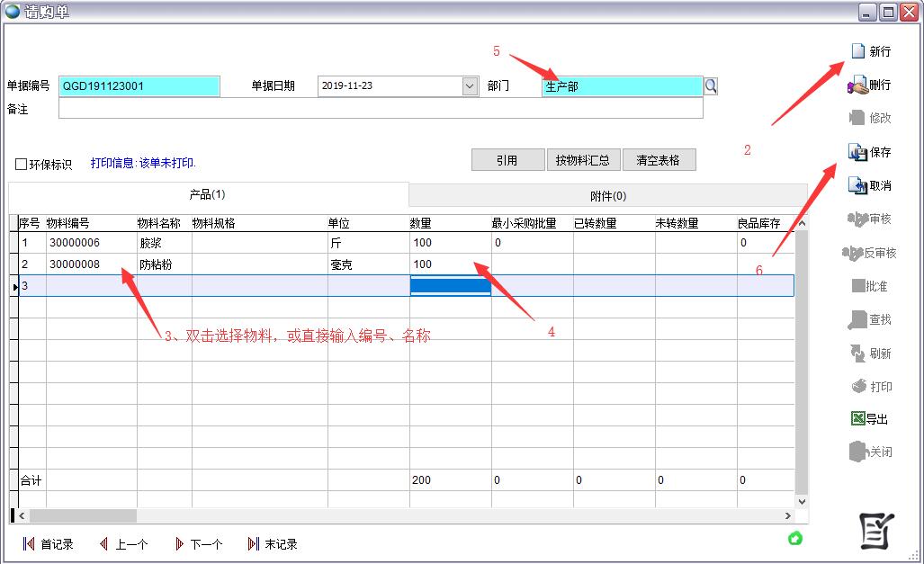Screen dimensions: 924x564
Task: Go to previous record 上一个
Action: tap(103, 544)
